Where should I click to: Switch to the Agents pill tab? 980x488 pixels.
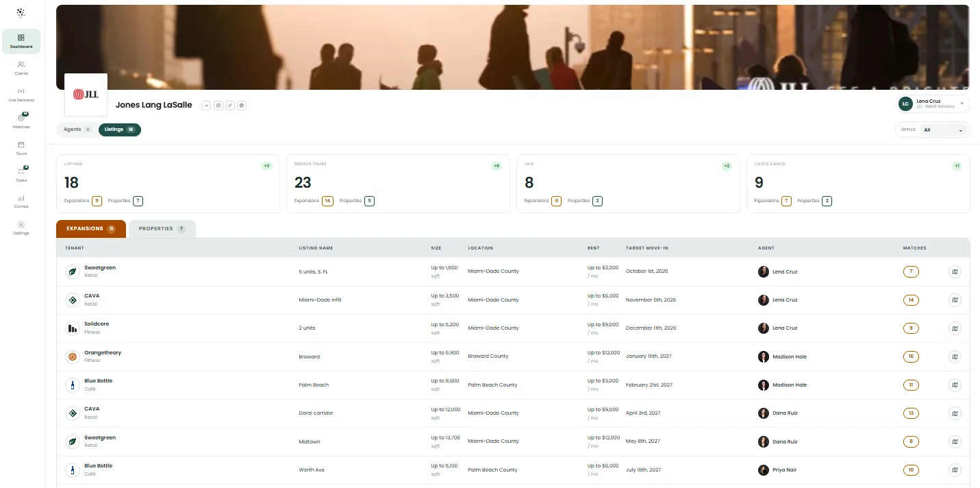(x=77, y=130)
